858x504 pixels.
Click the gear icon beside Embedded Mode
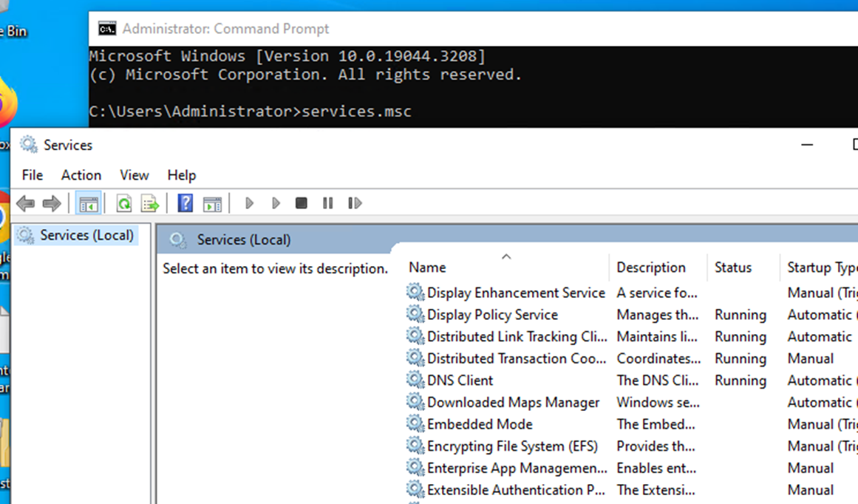pos(415,423)
